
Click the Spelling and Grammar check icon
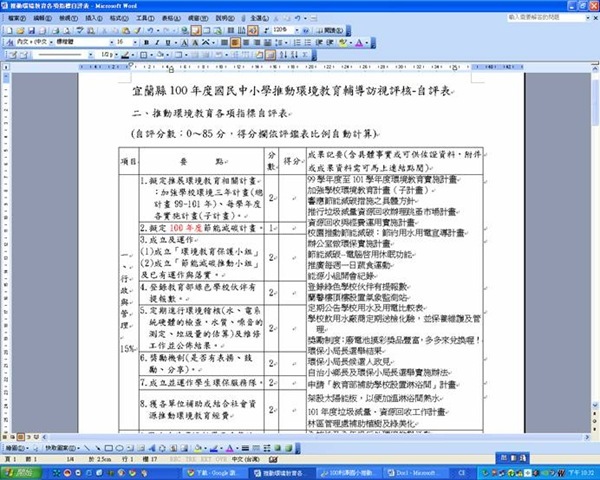80,30
